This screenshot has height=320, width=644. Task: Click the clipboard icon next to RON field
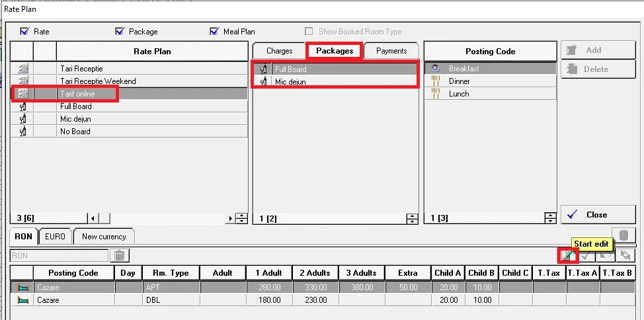tap(120, 255)
